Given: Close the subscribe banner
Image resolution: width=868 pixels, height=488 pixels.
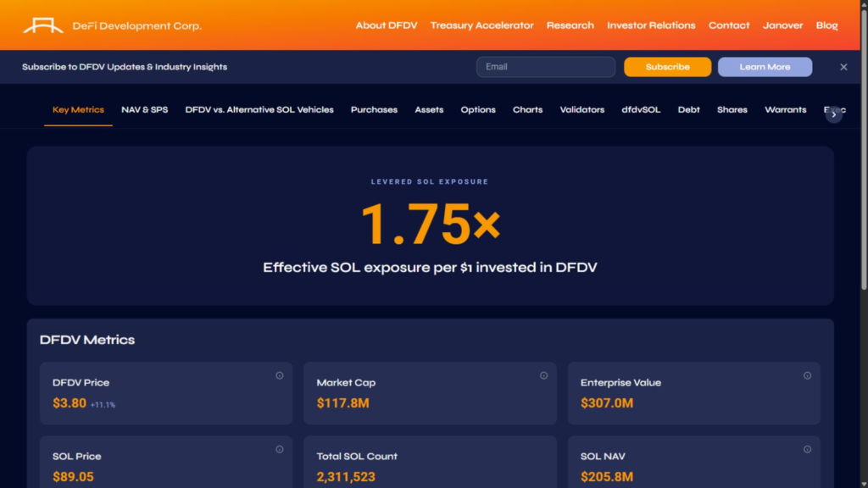Looking at the screenshot, I should (843, 67).
